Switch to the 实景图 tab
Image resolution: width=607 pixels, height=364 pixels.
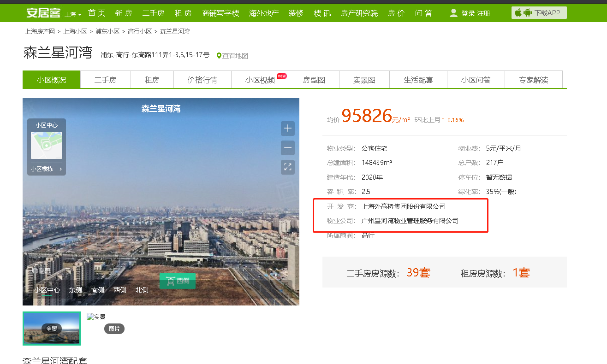364,80
